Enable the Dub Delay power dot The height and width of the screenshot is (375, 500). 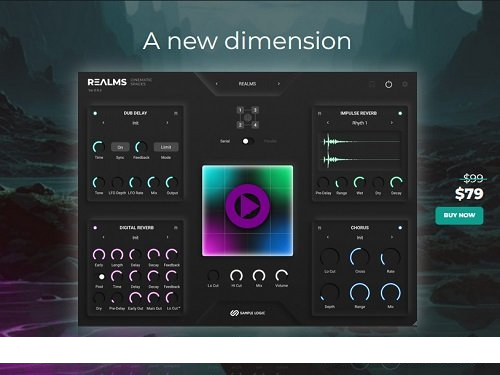point(95,113)
